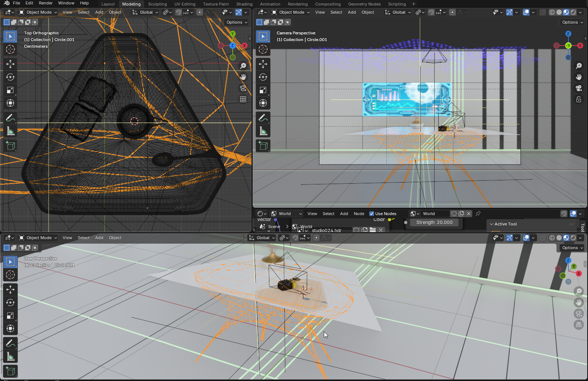Open Options dropdown in camera viewport
This screenshot has width=588, height=381.
pos(572,22)
